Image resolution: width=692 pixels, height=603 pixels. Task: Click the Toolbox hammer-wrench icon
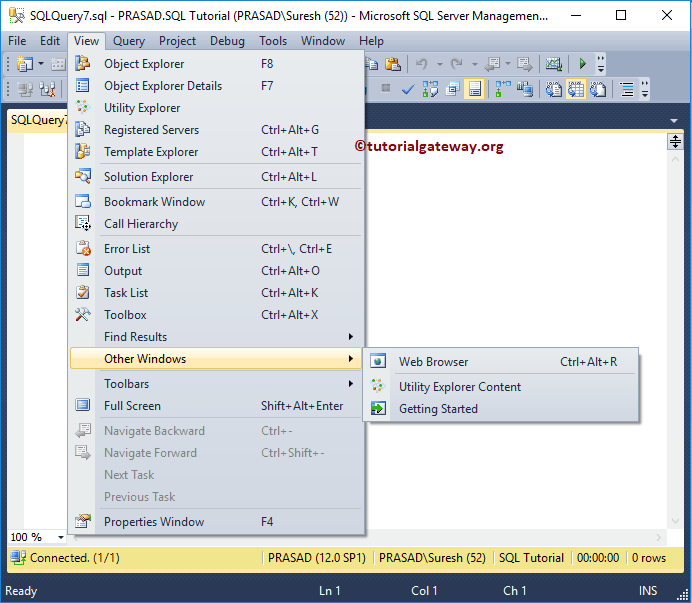[83, 314]
